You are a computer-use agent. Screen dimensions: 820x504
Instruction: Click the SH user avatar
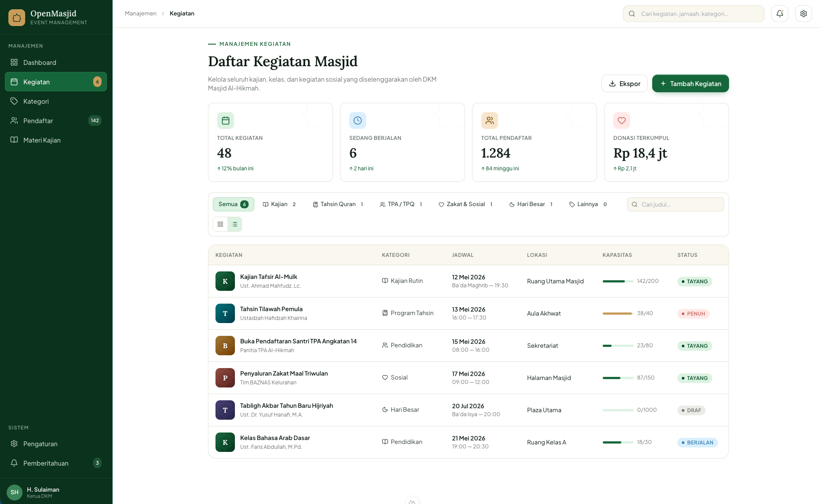click(15, 492)
